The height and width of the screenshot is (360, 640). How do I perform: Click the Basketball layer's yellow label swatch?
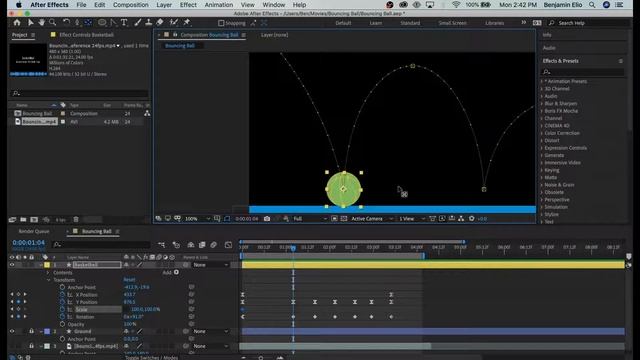click(47, 265)
